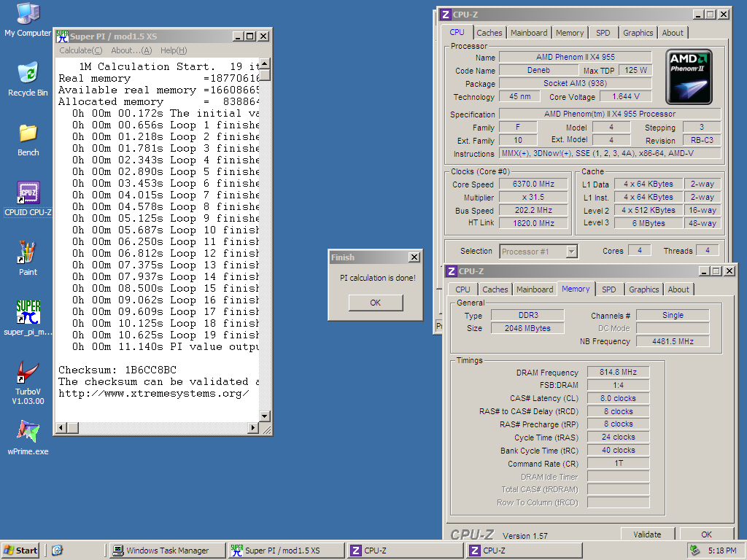Open Help menu in Super PI

[174, 50]
